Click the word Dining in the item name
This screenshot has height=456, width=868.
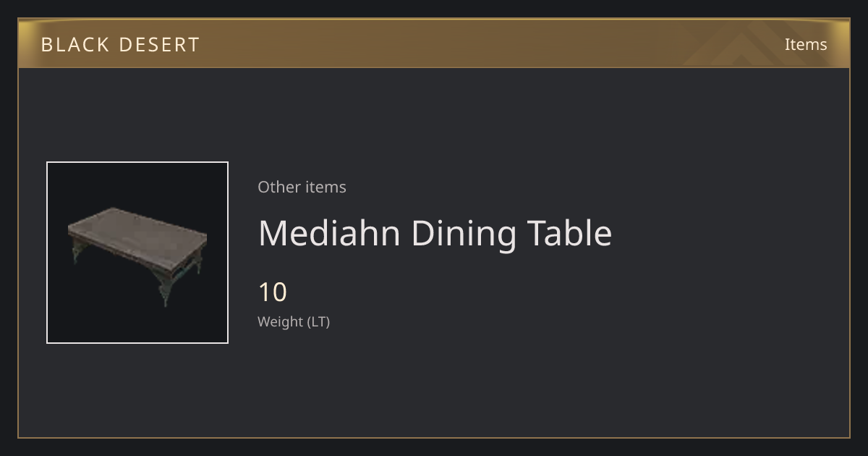[463, 233]
